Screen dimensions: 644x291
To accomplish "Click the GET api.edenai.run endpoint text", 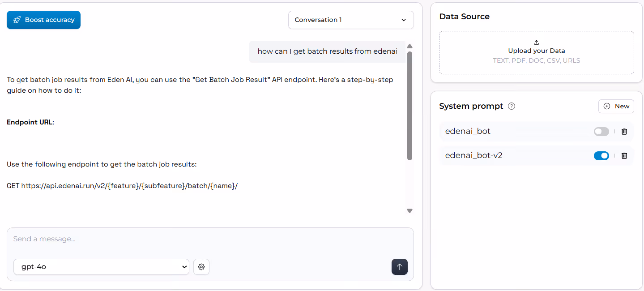I will (x=122, y=186).
